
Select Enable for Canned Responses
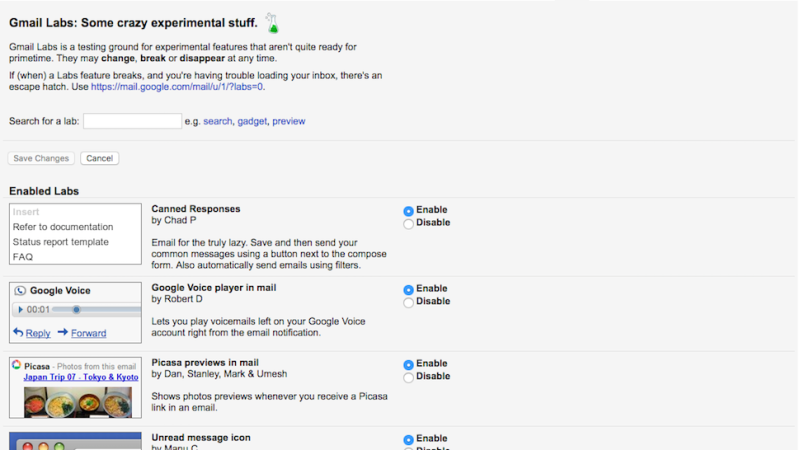(408, 211)
